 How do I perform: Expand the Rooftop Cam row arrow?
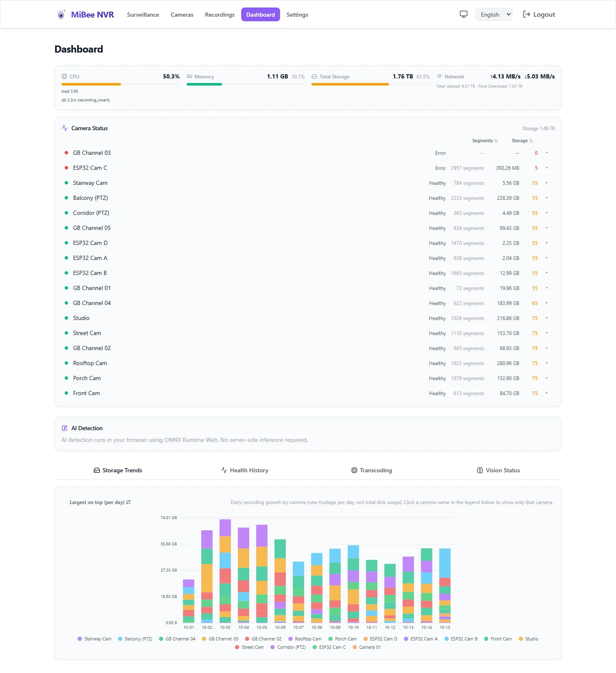(547, 363)
